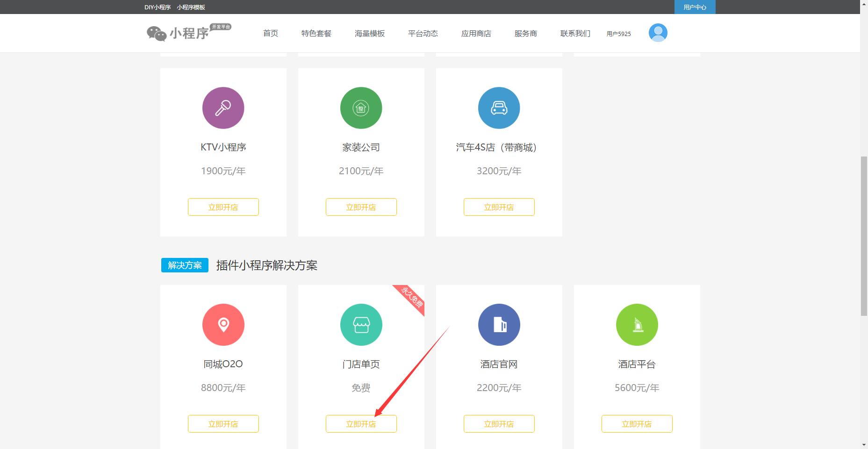This screenshot has width=868, height=449.
Task: Select 服务商 in the navigation bar
Action: point(526,33)
